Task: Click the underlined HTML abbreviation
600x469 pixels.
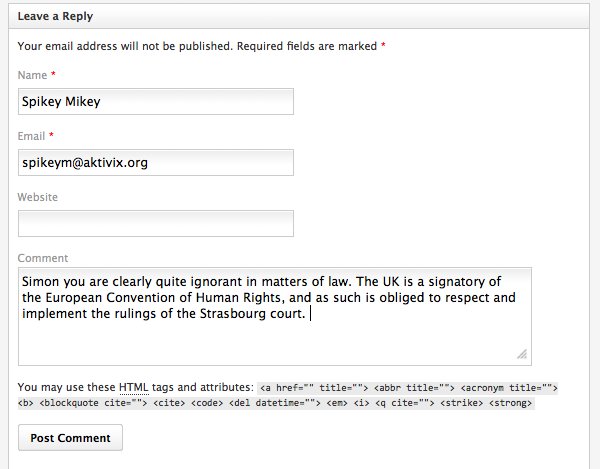Action: (132, 387)
